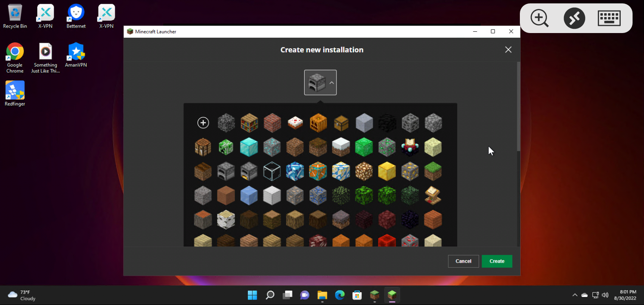The height and width of the screenshot is (305, 644).
Task: Open Minecraft from the taskbar
Action: coord(375,295)
